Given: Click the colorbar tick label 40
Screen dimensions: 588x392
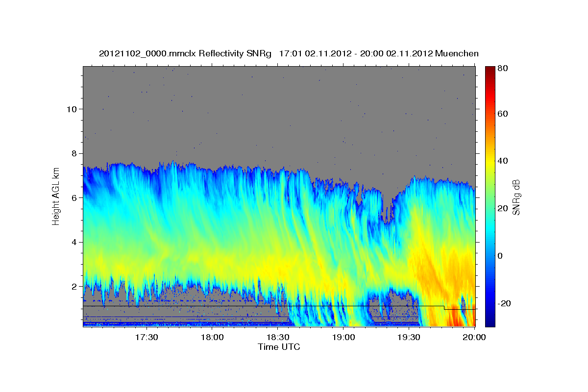Looking at the screenshot, I should click(504, 161).
